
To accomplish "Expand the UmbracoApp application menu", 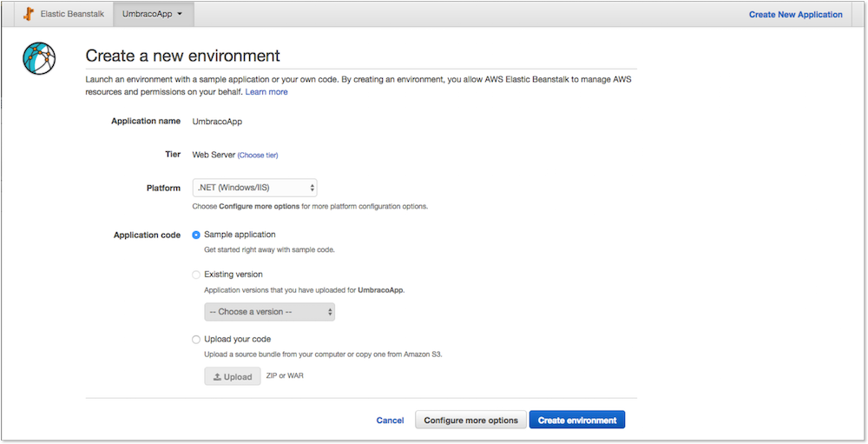I will 154,15.
